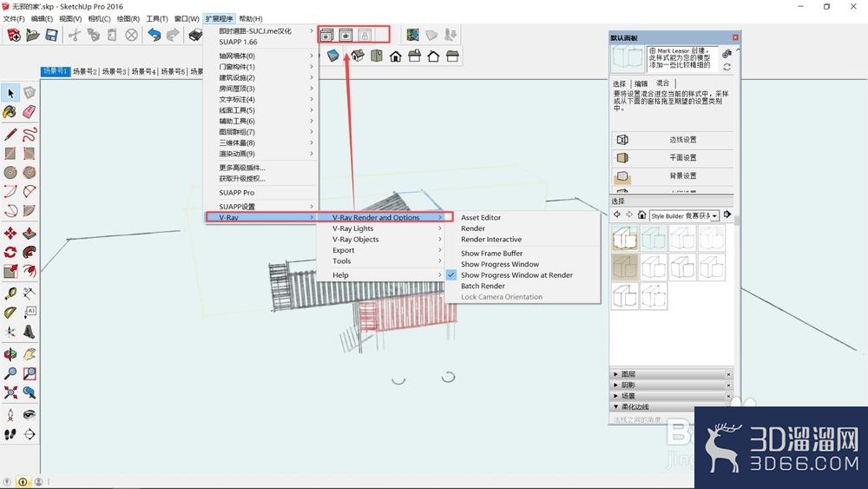Select the first style thumbnail in Style Builder
This screenshot has width=868, height=489.
pyautogui.click(x=625, y=238)
